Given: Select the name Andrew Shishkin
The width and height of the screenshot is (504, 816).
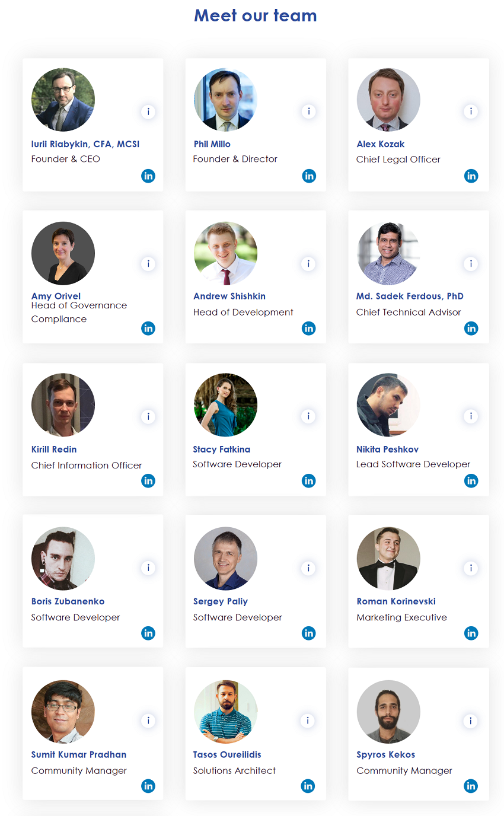Looking at the screenshot, I should point(229,296).
